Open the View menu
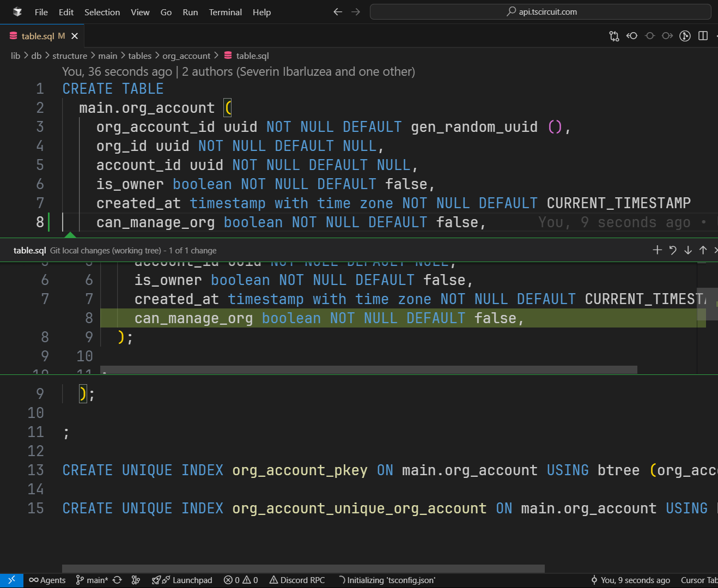Viewport: 718px width, 588px height. (140, 12)
